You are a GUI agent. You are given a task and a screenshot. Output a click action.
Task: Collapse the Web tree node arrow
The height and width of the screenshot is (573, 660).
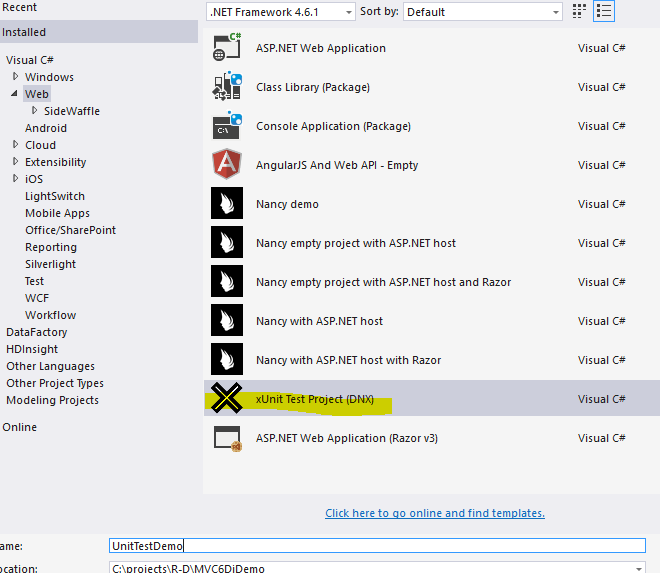click(14, 93)
